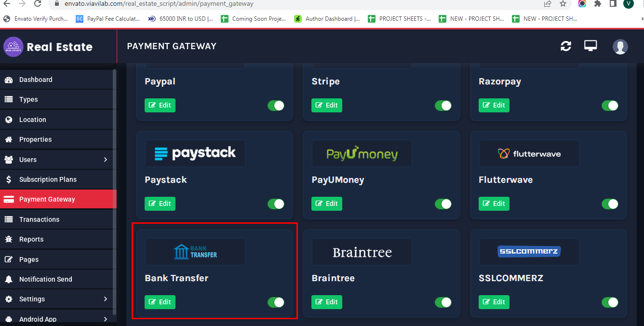
Task: Edit the Razorpay gateway
Action: pos(494,105)
